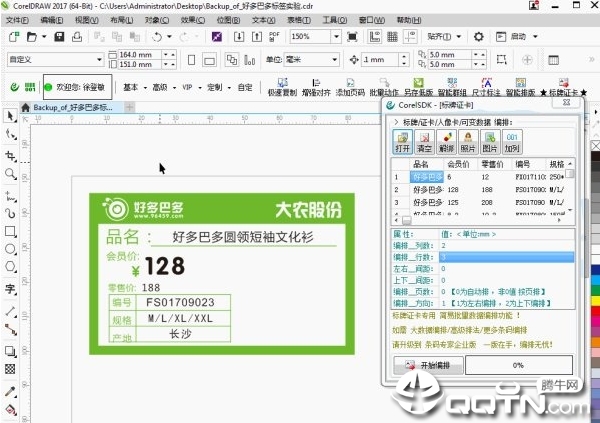Click the 图片 icon in CorelSDK panel

(x=489, y=142)
